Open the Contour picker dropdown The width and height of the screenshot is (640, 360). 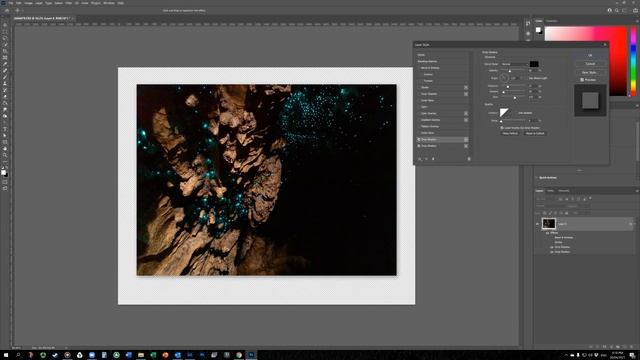click(x=511, y=113)
